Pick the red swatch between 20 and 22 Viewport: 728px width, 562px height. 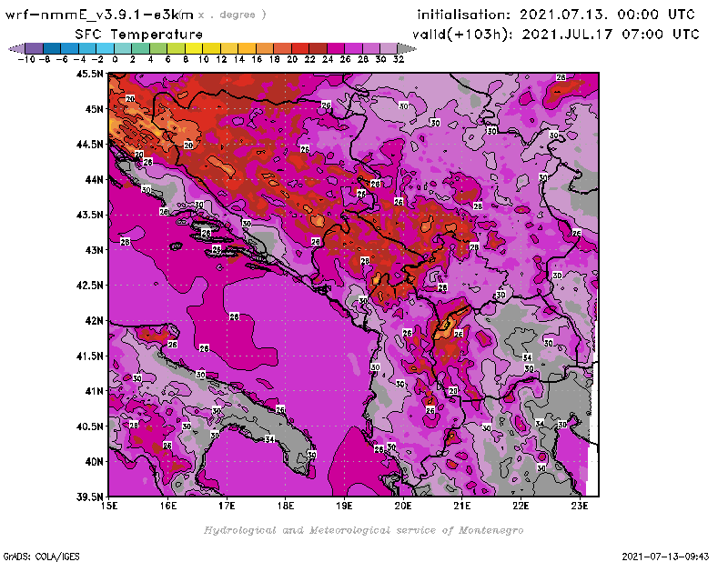[300, 48]
